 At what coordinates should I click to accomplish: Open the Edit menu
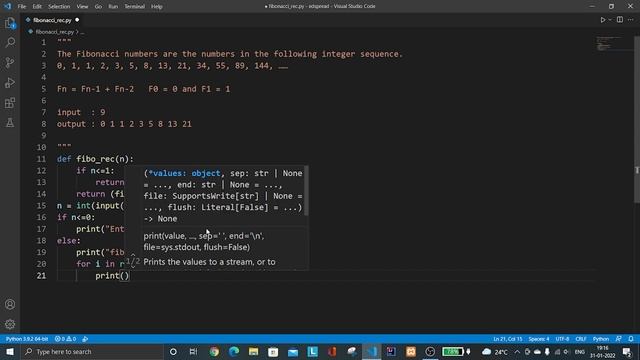[37, 7]
